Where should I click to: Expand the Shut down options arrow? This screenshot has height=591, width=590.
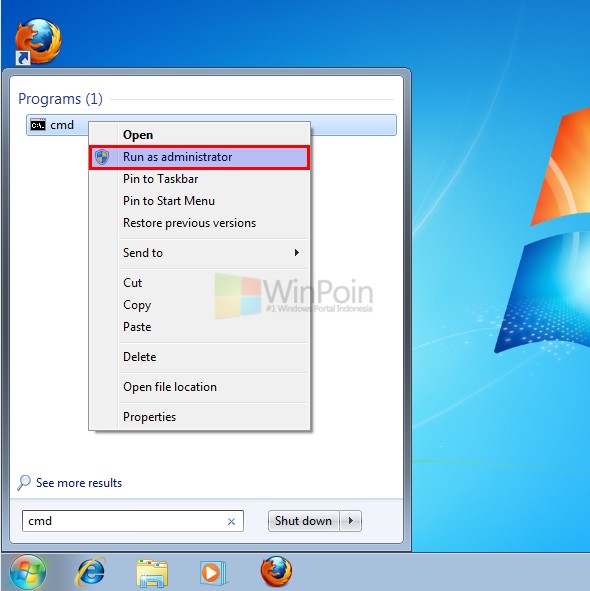pos(351,521)
